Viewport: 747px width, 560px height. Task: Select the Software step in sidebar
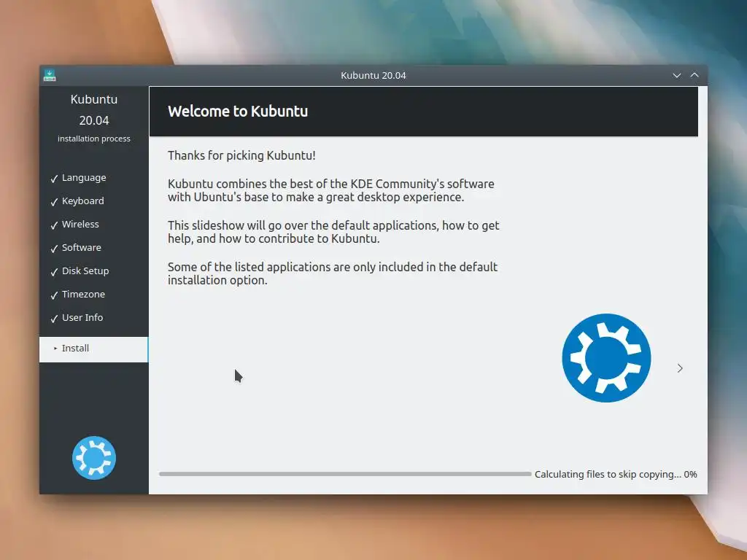pyautogui.click(x=82, y=248)
